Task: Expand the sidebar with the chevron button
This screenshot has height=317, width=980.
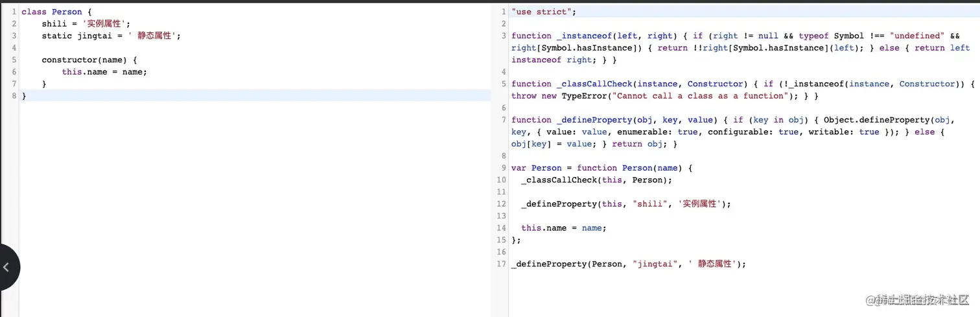Action: point(6,266)
